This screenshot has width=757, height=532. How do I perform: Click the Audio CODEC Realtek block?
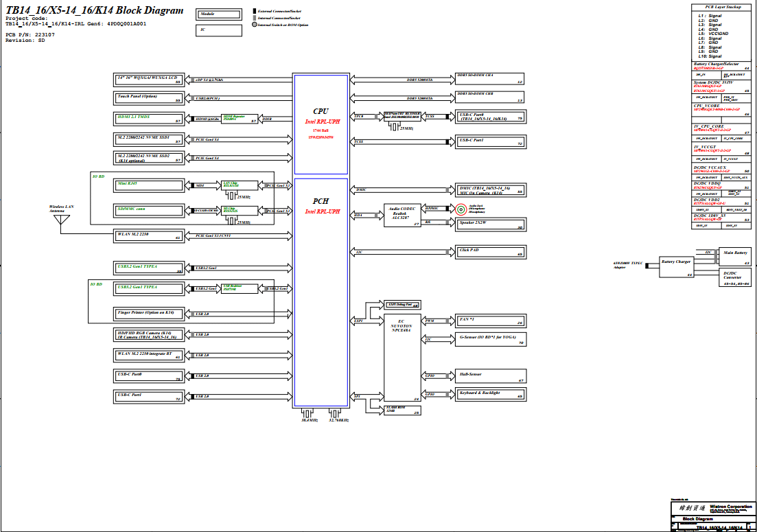[401, 214]
